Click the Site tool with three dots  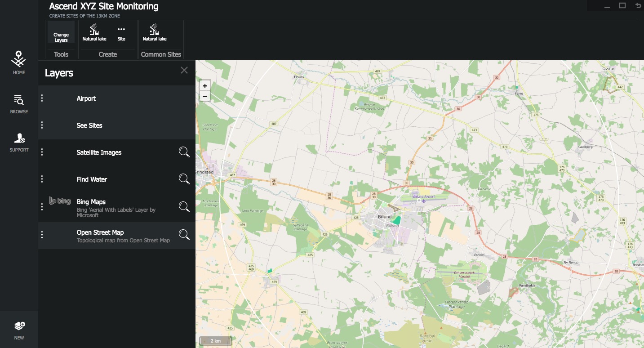point(121,34)
